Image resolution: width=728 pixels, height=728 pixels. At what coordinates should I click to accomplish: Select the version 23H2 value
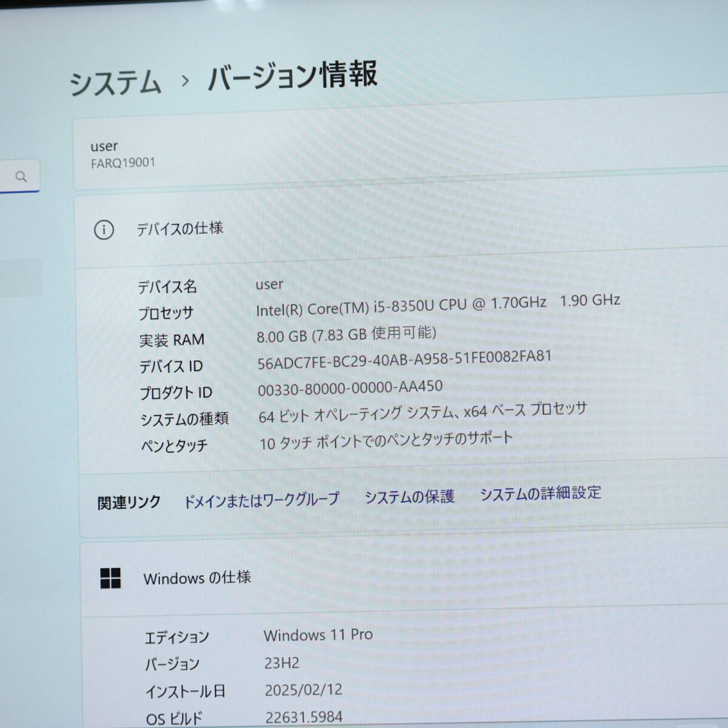(x=281, y=663)
